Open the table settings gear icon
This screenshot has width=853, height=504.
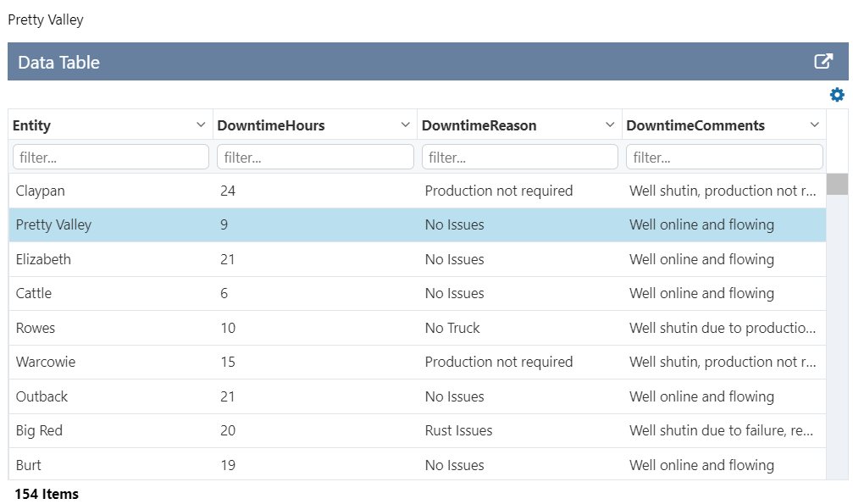pyautogui.click(x=837, y=94)
